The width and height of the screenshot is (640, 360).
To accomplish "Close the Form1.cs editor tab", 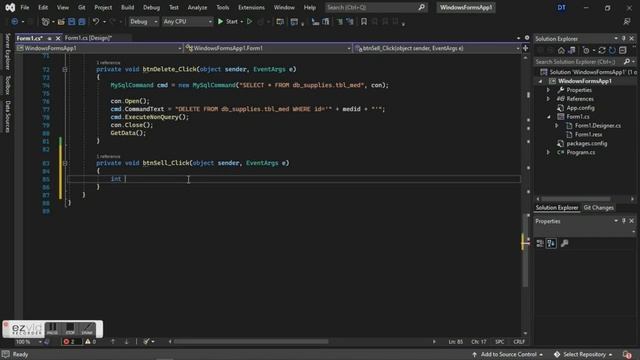I will coord(58,38).
